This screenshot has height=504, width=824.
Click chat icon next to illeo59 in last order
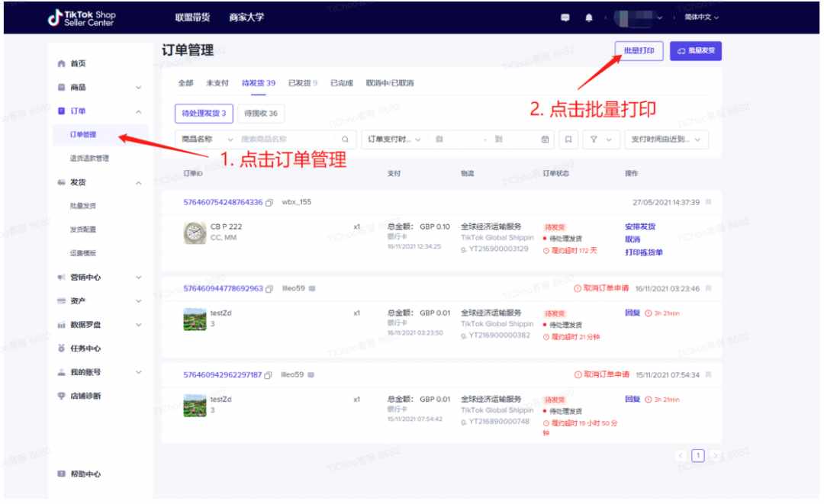311,374
